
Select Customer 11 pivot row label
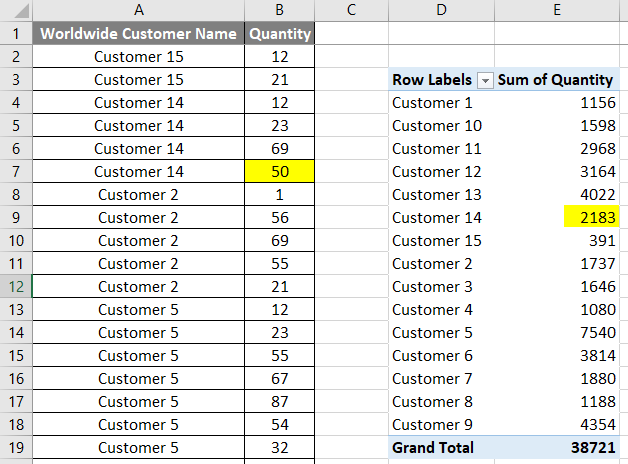click(437, 149)
